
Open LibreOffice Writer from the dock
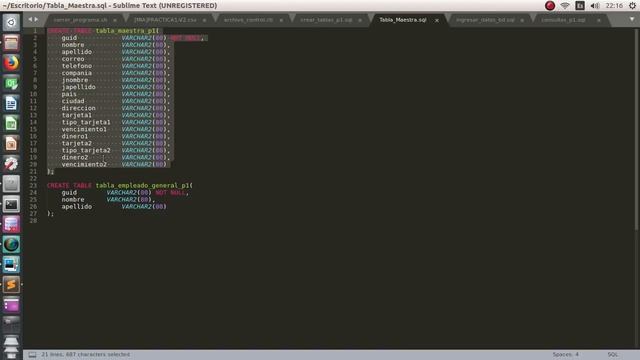pyautogui.click(x=11, y=103)
